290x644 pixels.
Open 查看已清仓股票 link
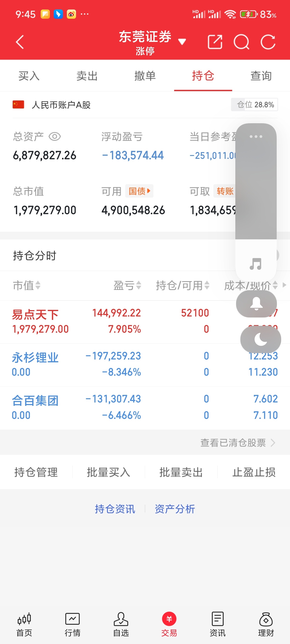pyautogui.click(x=238, y=443)
